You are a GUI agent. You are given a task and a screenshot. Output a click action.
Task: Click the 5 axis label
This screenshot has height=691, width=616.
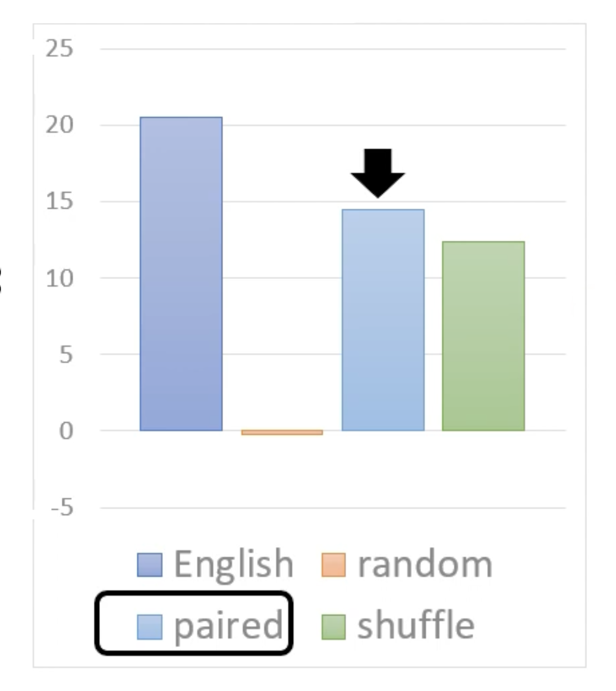(x=64, y=354)
